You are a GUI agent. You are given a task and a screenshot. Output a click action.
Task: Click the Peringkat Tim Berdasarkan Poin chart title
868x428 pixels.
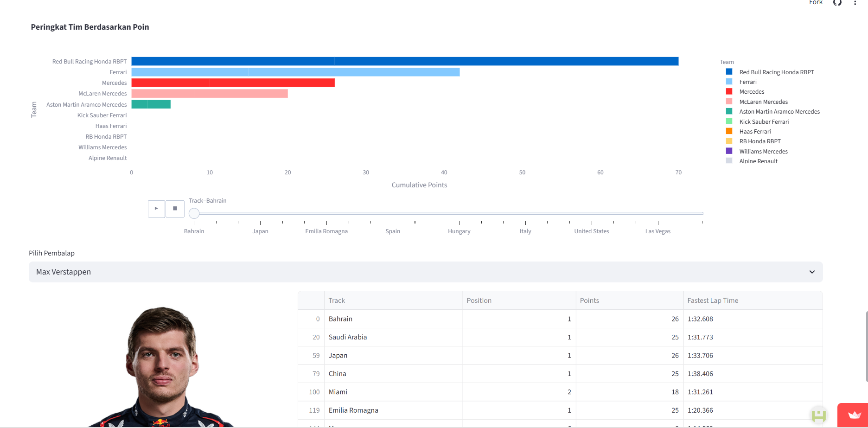click(x=90, y=27)
